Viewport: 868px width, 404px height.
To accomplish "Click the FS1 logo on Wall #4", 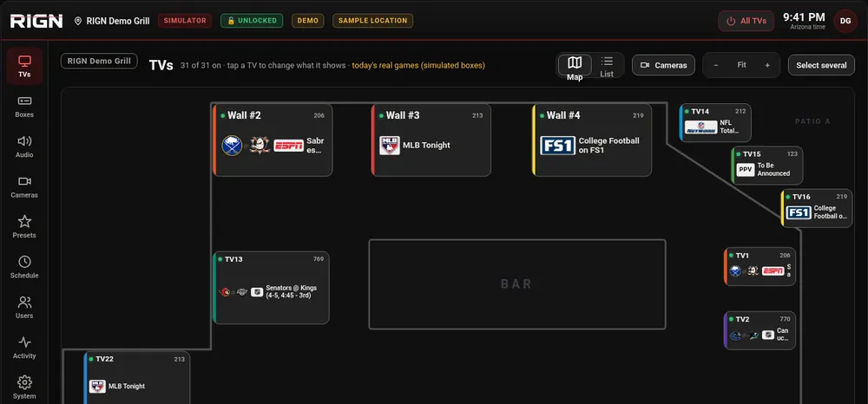I will pos(557,146).
